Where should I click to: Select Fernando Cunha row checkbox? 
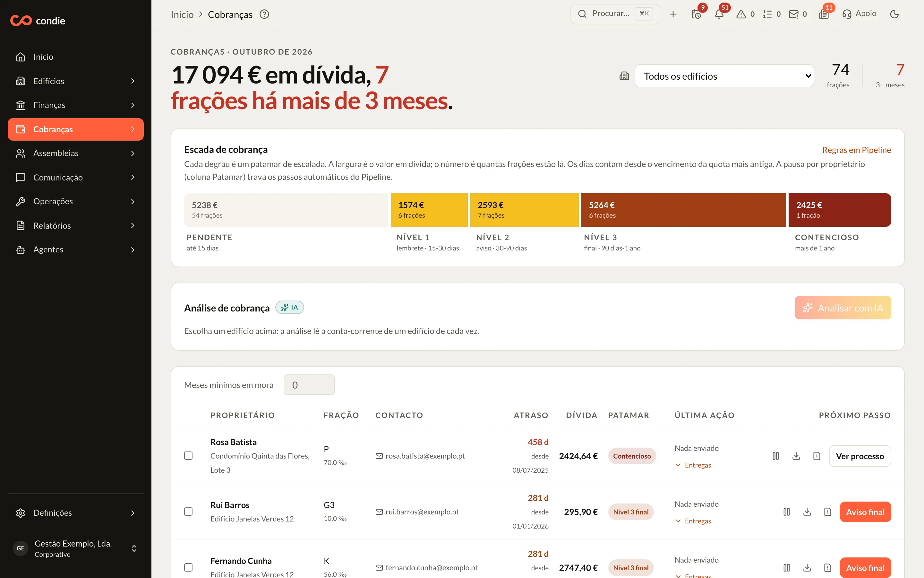[x=188, y=567]
